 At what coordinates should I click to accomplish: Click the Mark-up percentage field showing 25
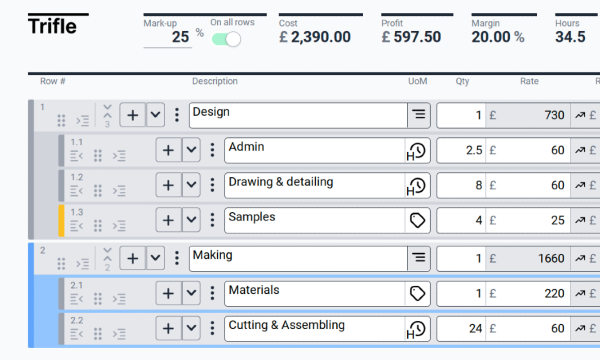[x=168, y=37]
